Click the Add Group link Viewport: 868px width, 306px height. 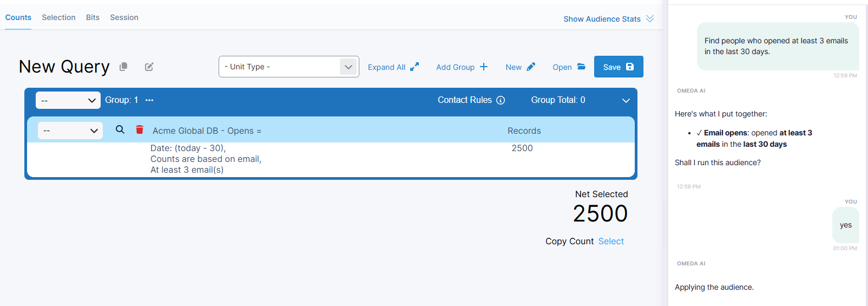(x=462, y=67)
